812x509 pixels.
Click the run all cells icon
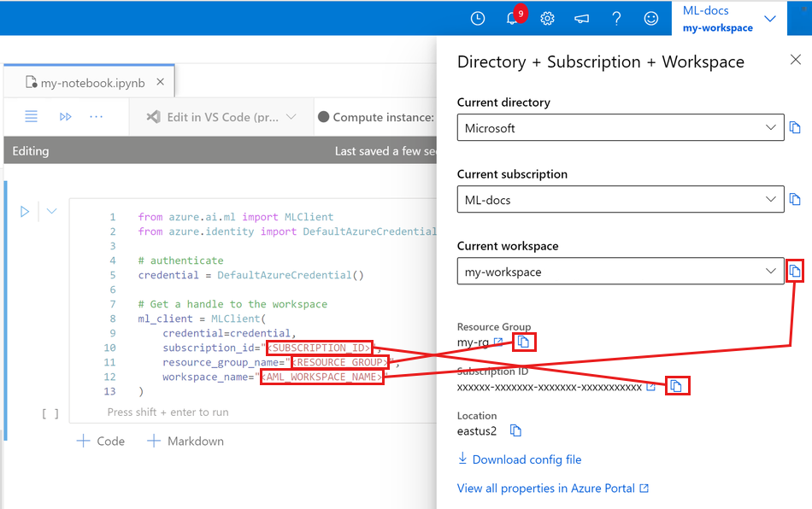[x=65, y=116]
